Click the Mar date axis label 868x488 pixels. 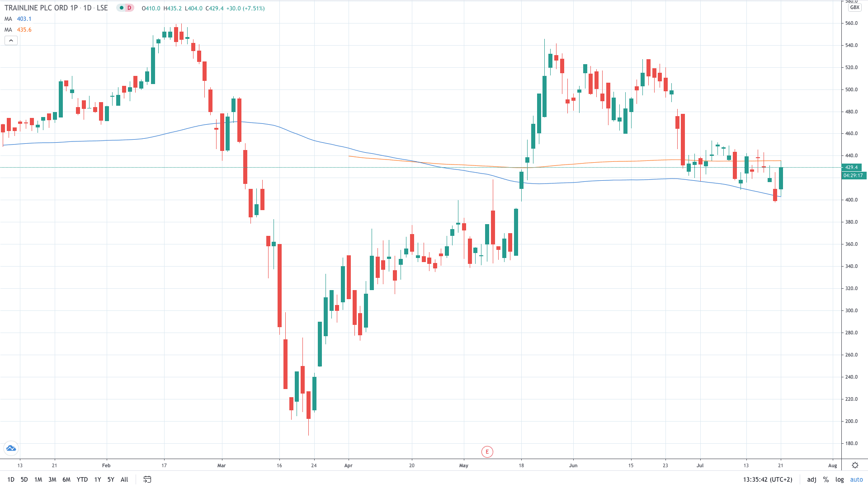pyautogui.click(x=222, y=465)
